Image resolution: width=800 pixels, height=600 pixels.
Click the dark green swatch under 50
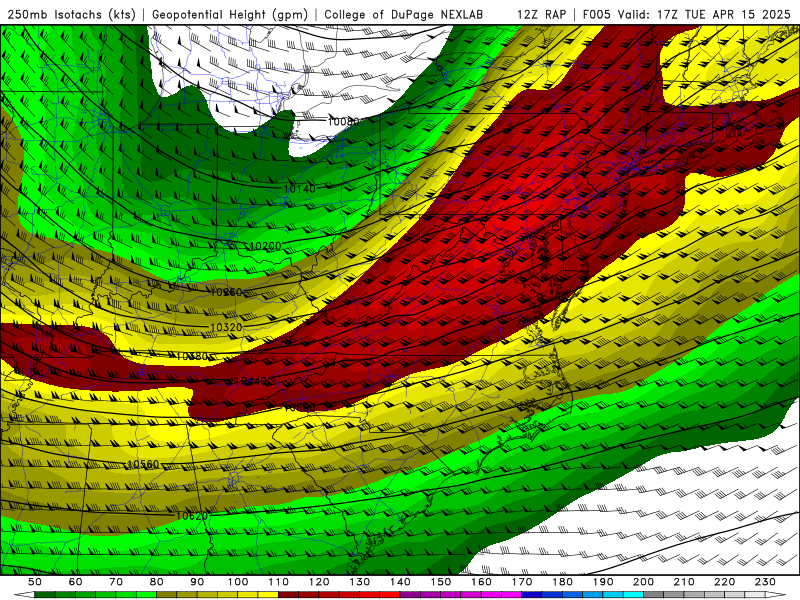45,595
